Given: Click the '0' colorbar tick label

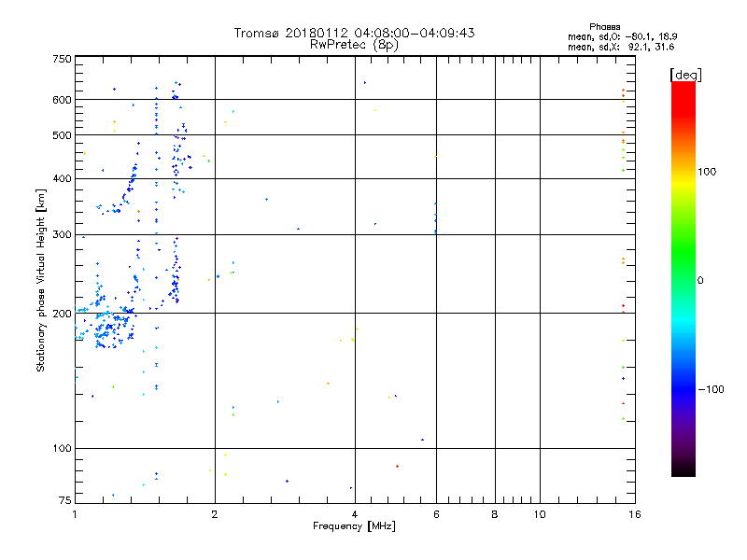Looking at the screenshot, I should tap(700, 281).
